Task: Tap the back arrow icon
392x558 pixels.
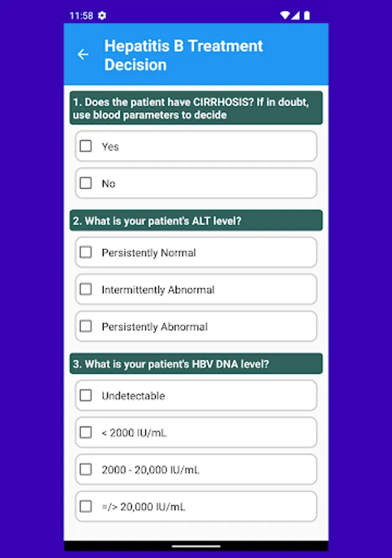Action: (83, 55)
